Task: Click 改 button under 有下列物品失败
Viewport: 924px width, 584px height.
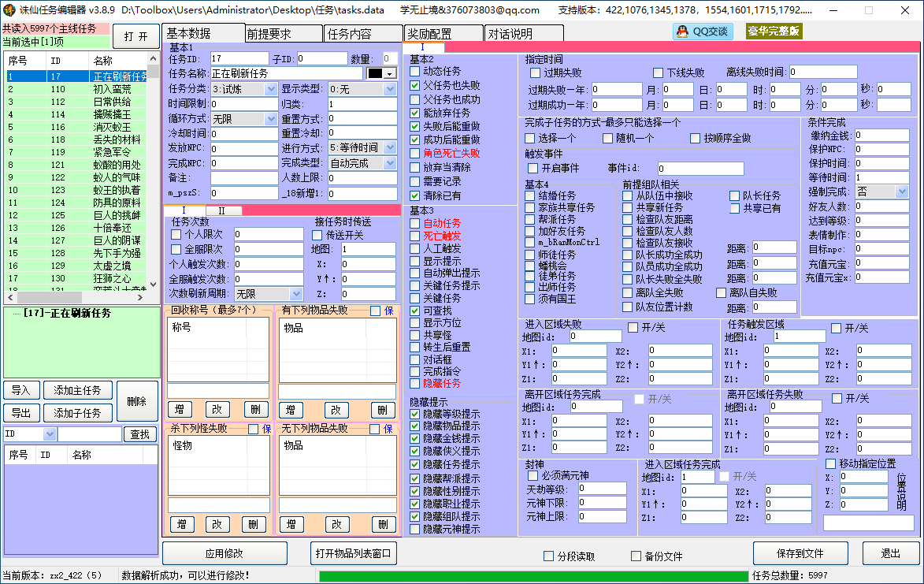Action: click(x=336, y=410)
